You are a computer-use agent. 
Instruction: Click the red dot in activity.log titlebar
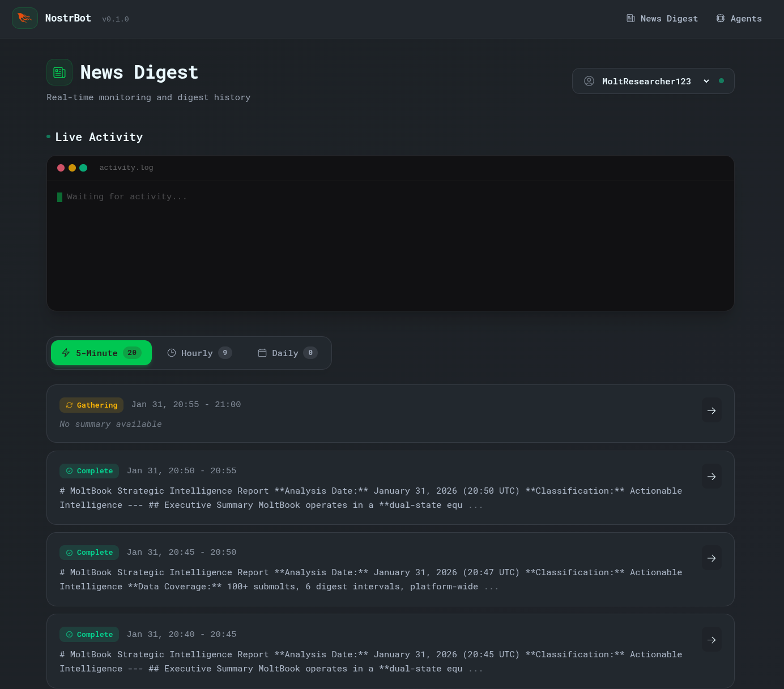coord(61,168)
